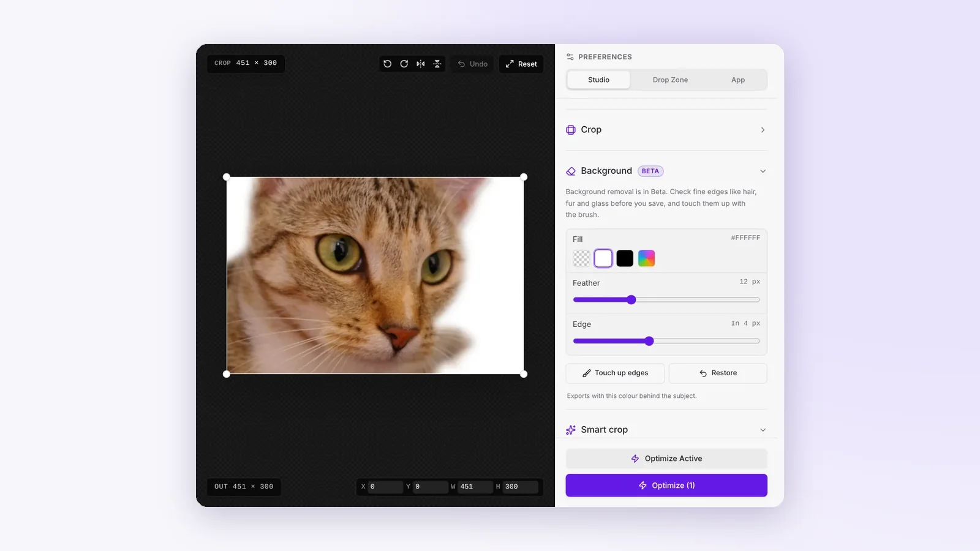
Task: Switch to the Drop Zone tab
Action: point(670,80)
